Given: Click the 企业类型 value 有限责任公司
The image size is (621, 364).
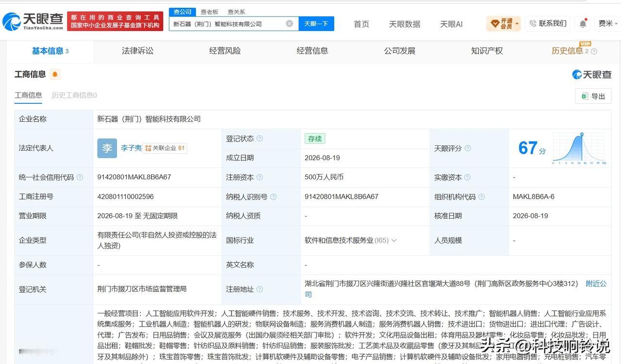Looking at the screenshot, I should 157,240.
